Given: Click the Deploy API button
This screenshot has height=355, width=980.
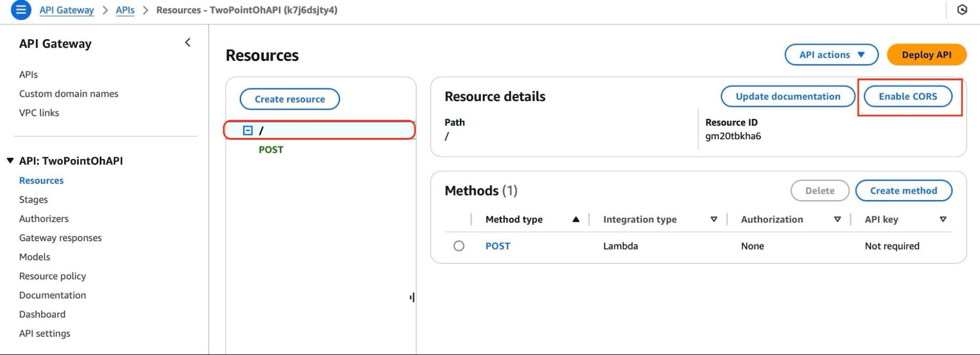Looking at the screenshot, I should (927, 54).
